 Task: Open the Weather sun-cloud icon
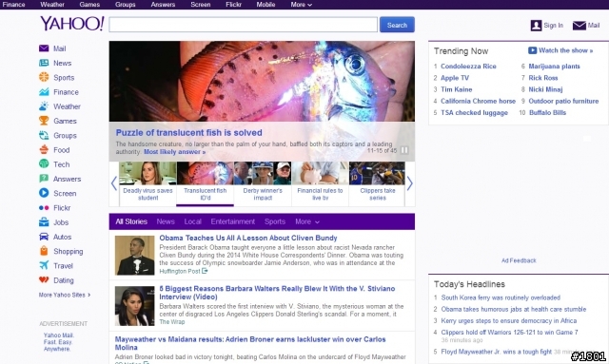tap(44, 106)
